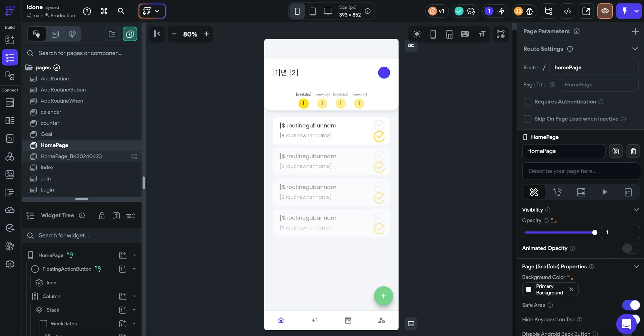Click the Add Page icon
This screenshot has height=336, width=644.
coord(130,34)
